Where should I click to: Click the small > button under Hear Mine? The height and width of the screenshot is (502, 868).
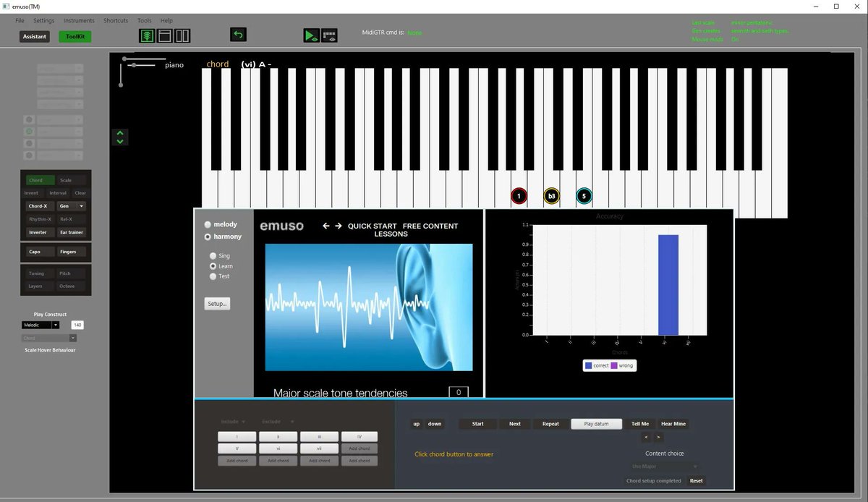(658, 437)
